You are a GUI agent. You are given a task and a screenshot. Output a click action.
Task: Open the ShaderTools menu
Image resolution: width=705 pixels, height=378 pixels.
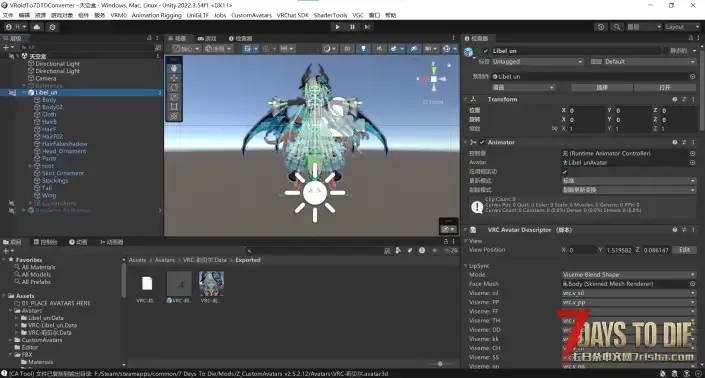tap(330, 15)
